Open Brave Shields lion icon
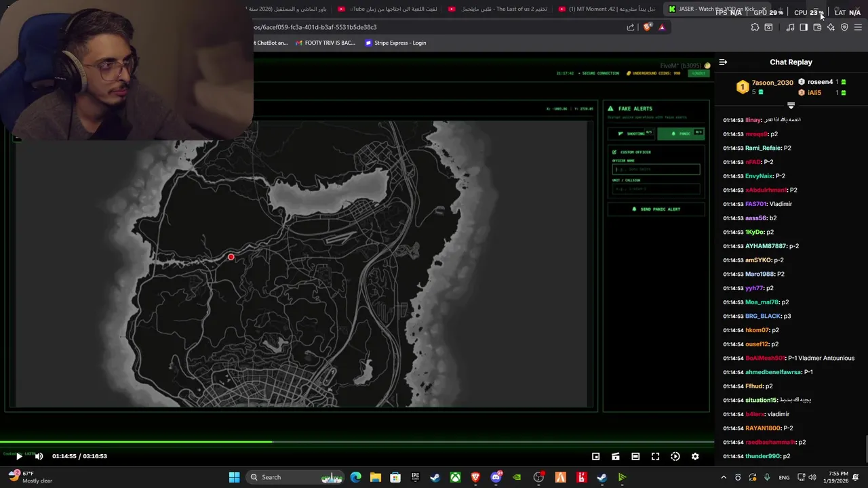The width and height of the screenshot is (868, 488). tap(648, 27)
